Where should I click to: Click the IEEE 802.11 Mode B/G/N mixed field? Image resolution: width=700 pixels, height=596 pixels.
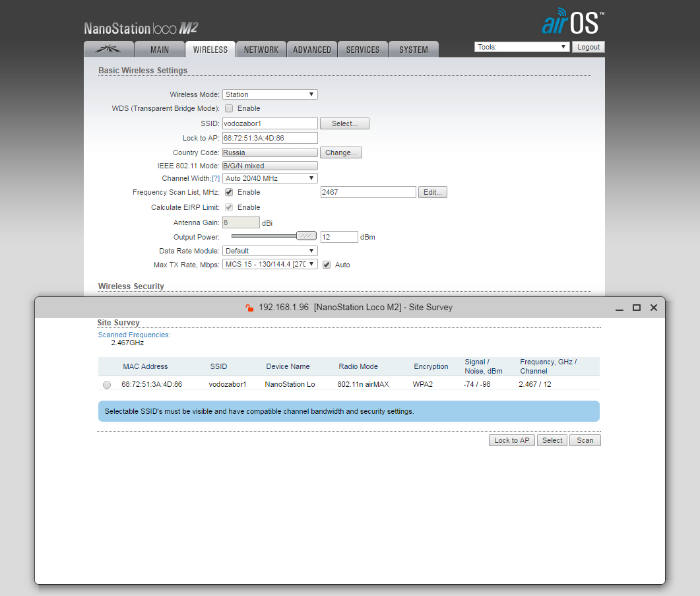[x=270, y=166]
